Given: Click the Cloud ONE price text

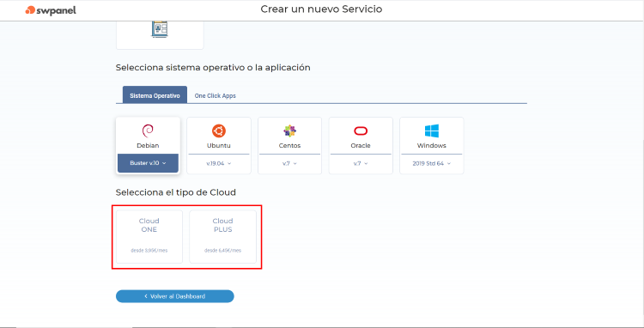Looking at the screenshot, I should (x=149, y=250).
